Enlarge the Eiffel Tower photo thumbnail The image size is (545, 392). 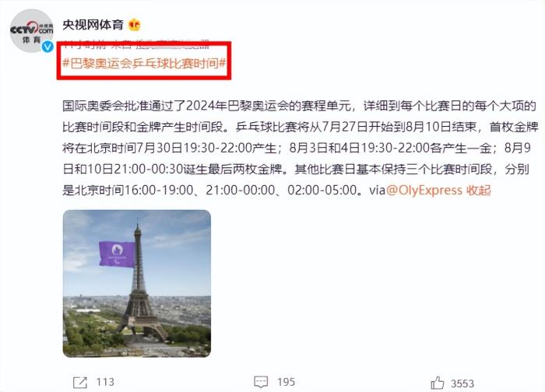pyautogui.click(x=137, y=283)
